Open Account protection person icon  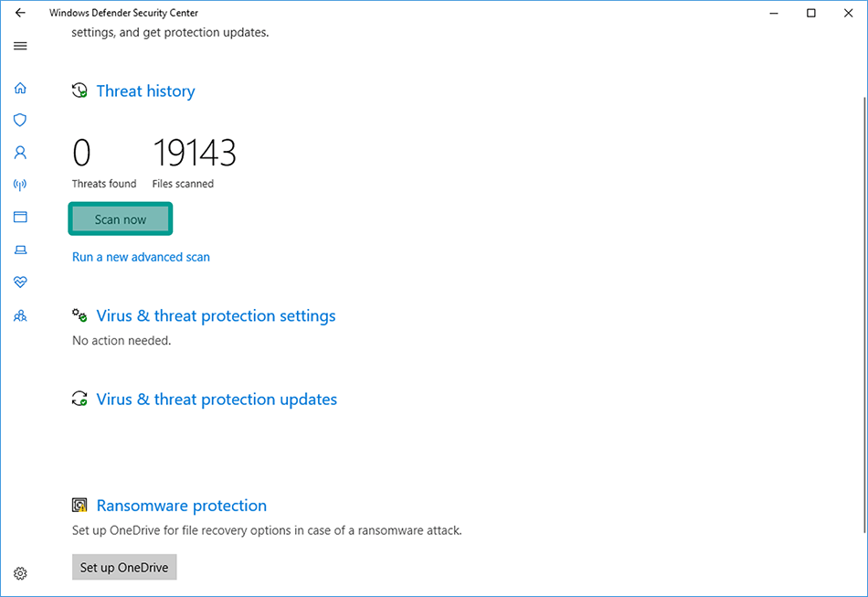point(20,153)
